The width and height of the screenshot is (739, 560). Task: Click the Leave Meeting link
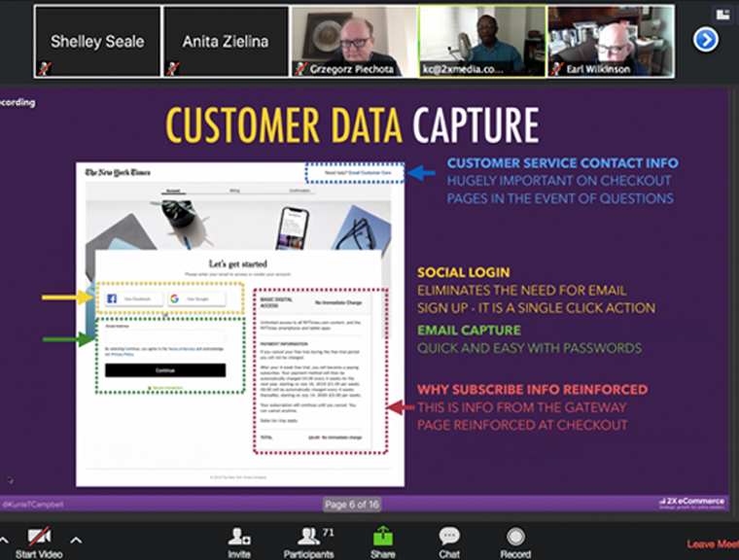[712, 544]
